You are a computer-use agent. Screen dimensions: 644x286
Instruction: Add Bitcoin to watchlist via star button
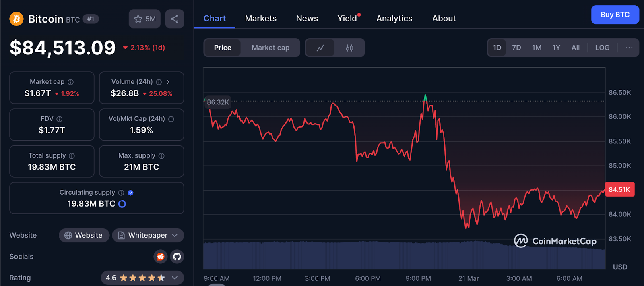pos(144,19)
